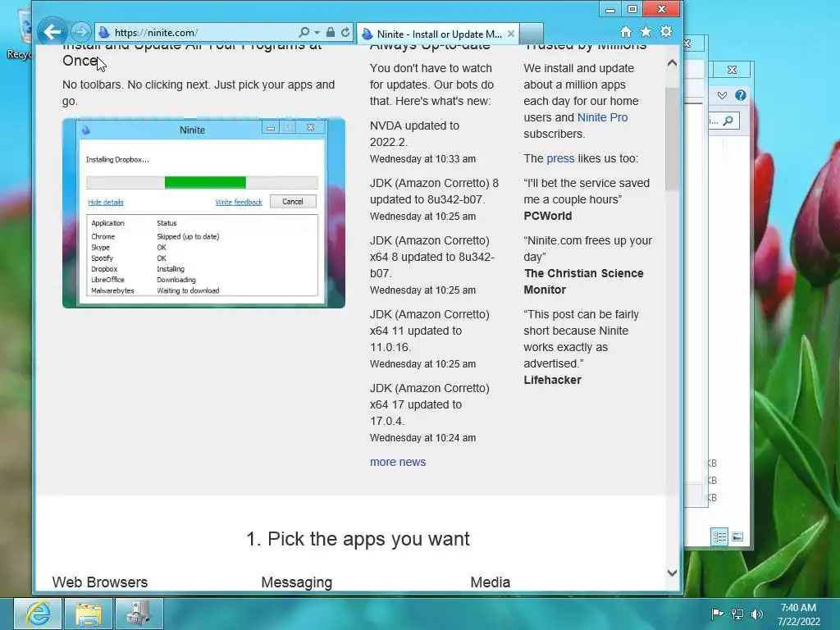Open a new blank tab

[531, 33]
